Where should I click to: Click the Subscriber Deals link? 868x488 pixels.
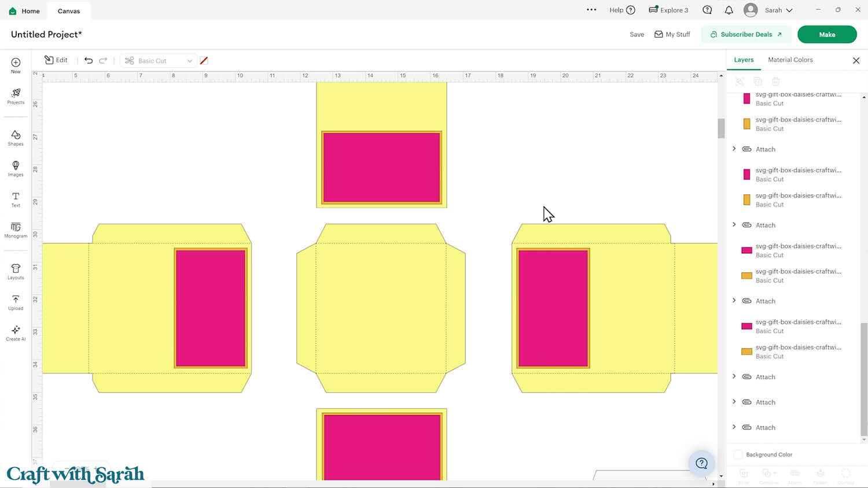tap(746, 35)
